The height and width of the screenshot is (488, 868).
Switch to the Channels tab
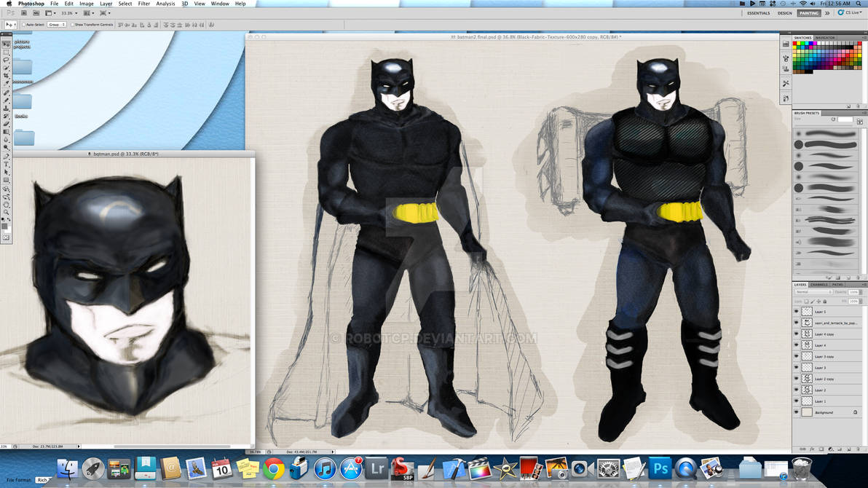click(818, 285)
